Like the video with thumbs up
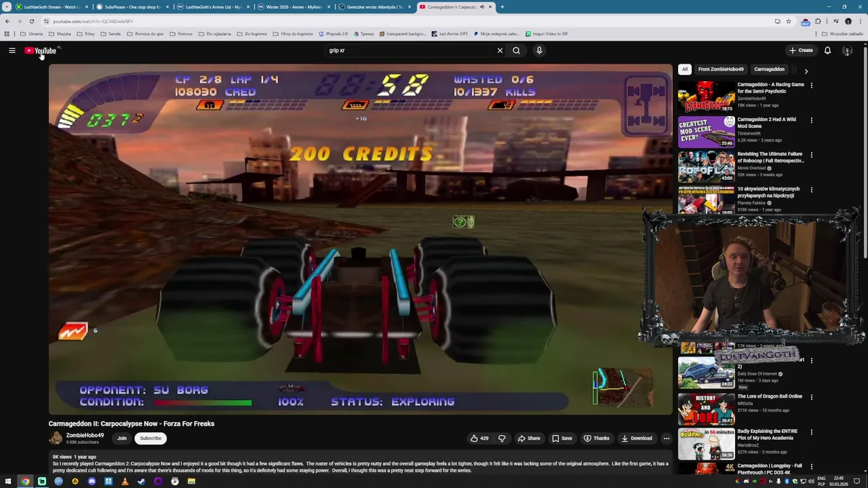This screenshot has height=488, width=868. coord(479,438)
